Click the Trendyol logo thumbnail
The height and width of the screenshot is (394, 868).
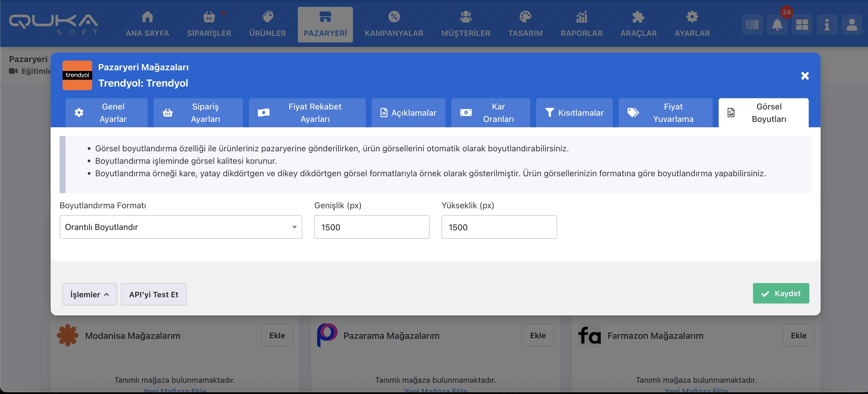[77, 75]
